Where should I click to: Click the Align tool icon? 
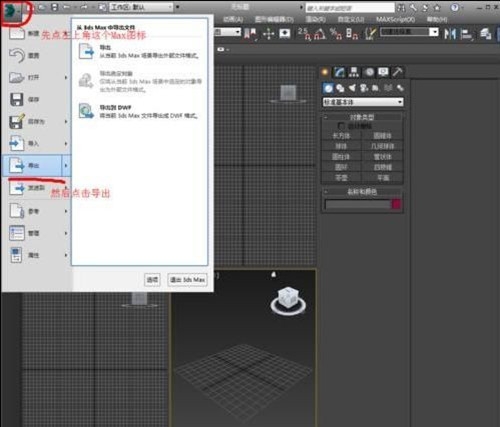pyautogui.click(x=466, y=34)
